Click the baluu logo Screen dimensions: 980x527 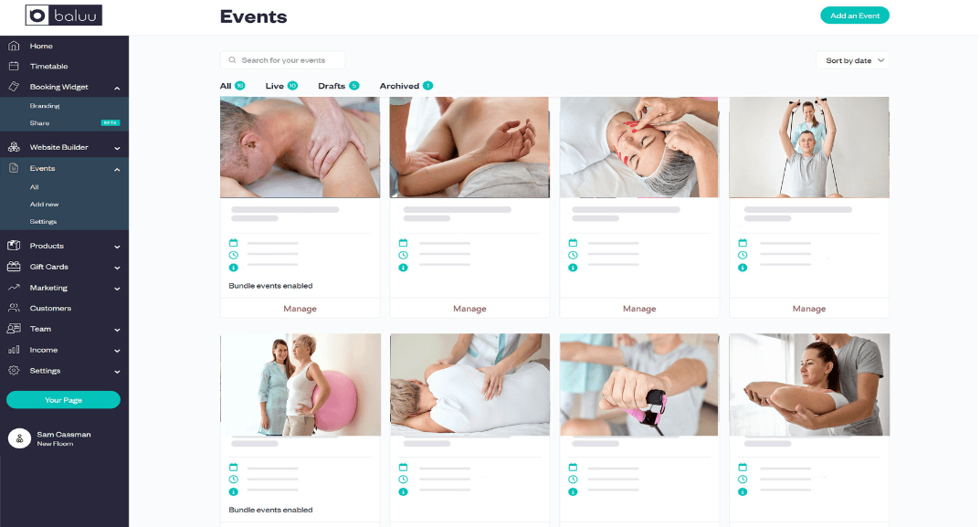pyautogui.click(x=64, y=16)
